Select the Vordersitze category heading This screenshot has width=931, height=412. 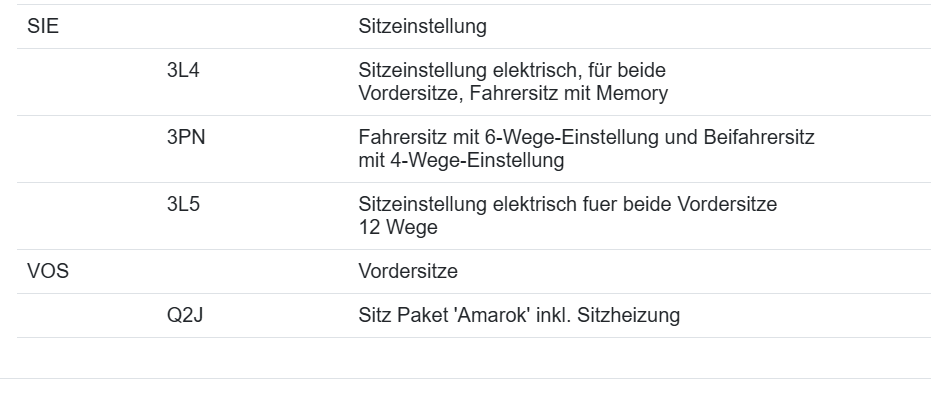pyautogui.click(x=408, y=271)
